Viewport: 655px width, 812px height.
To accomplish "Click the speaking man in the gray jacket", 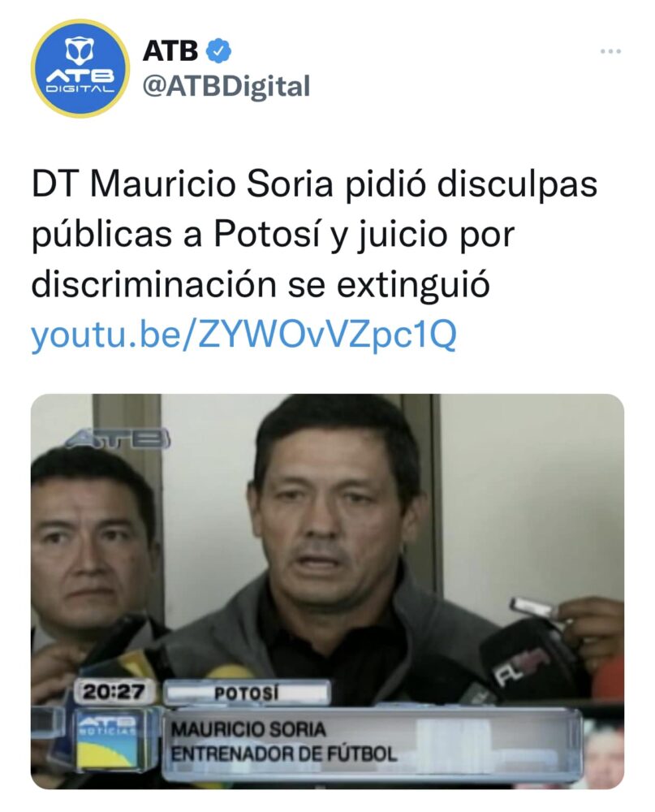I will [331, 544].
